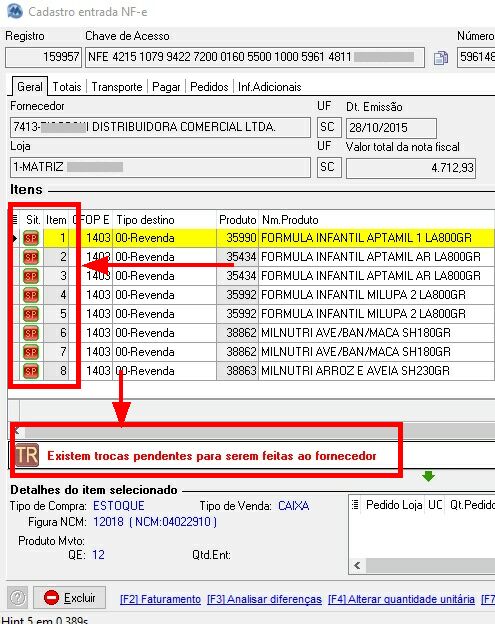Click the help question mark icon
The image size is (495, 624).
(18, 597)
